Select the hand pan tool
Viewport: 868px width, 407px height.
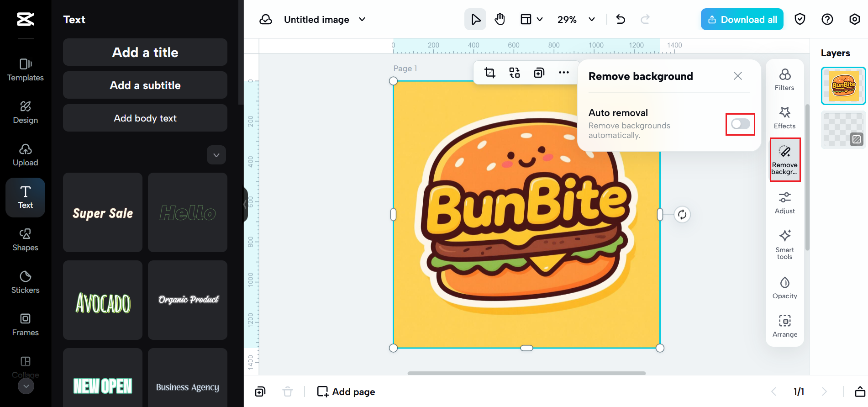coord(500,19)
